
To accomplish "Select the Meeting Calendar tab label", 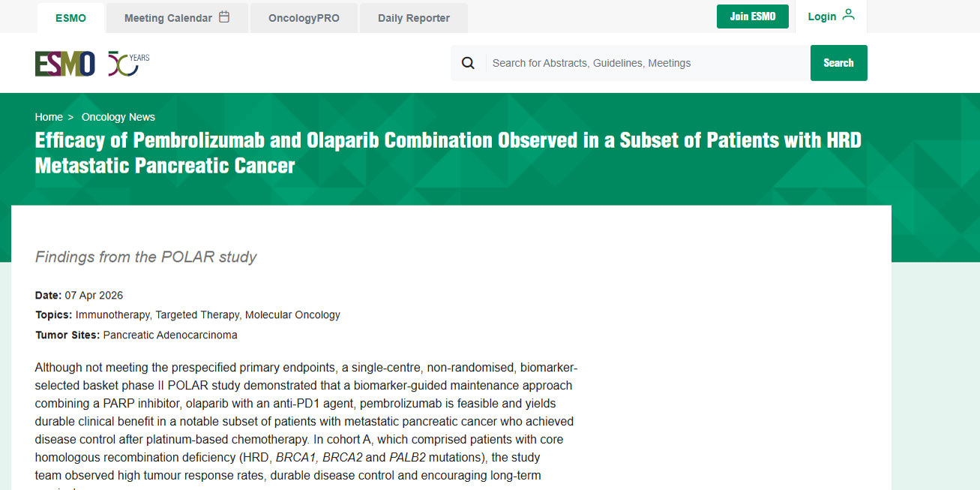I will 168,18.
